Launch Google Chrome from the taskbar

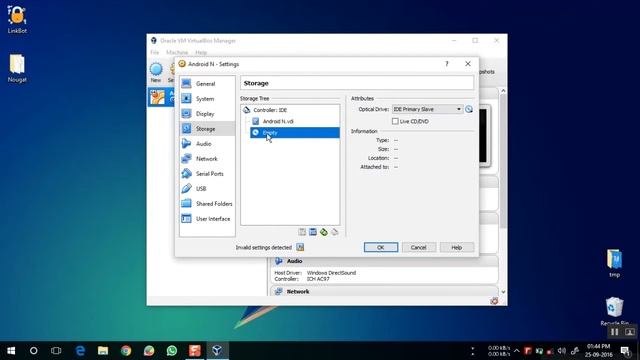pyautogui.click(x=126, y=351)
